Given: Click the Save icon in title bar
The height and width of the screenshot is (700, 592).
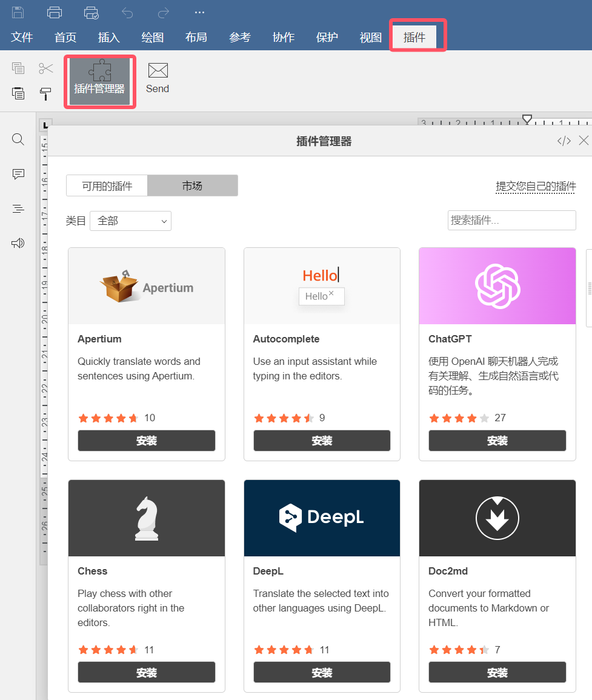Looking at the screenshot, I should point(18,13).
